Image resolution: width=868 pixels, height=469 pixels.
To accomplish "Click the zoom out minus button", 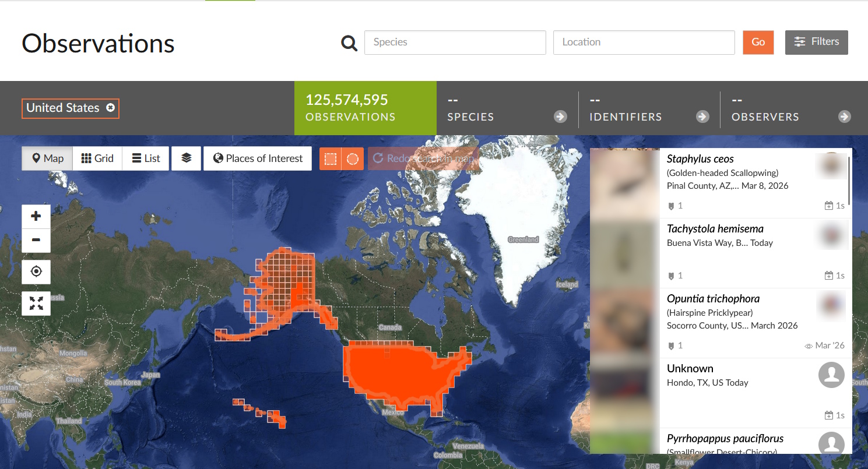I will 36,241.
